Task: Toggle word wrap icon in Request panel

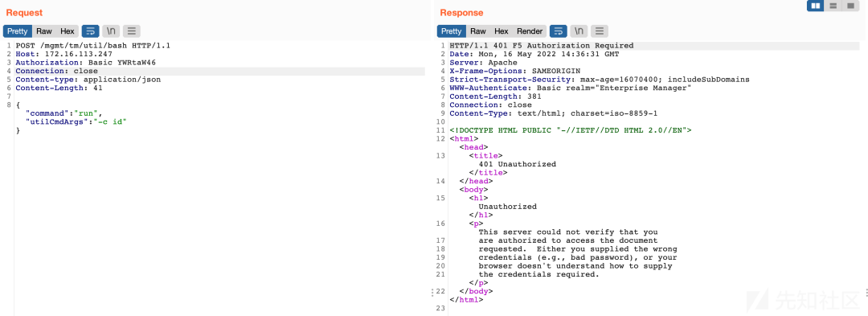Action: pyautogui.click(x=90, y=31)
